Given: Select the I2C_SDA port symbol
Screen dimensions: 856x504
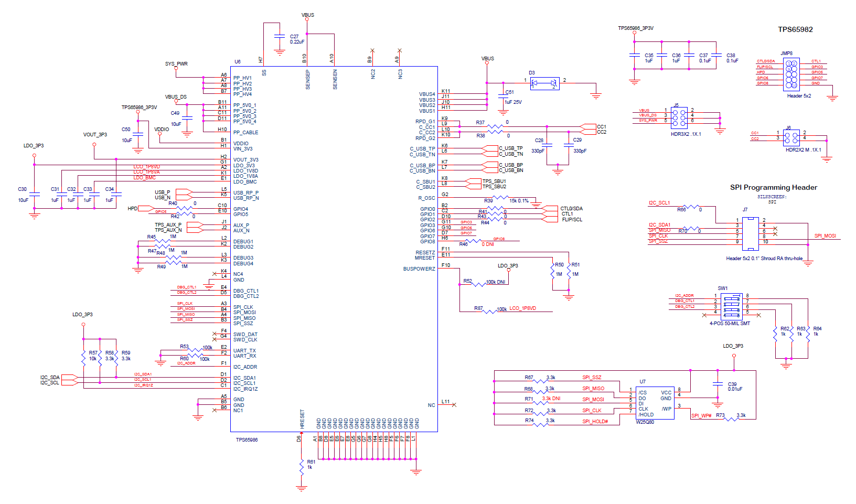Looking at the screenshot, I should (x=70, y=377).
